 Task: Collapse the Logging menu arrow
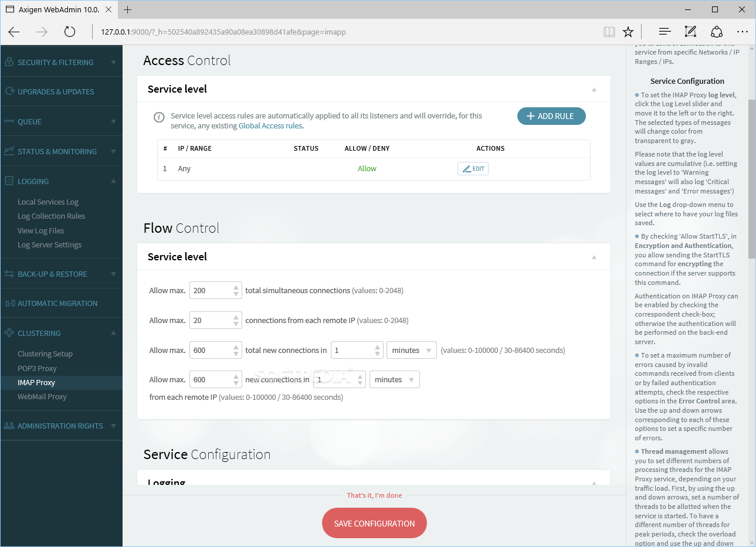coord(113,181)
